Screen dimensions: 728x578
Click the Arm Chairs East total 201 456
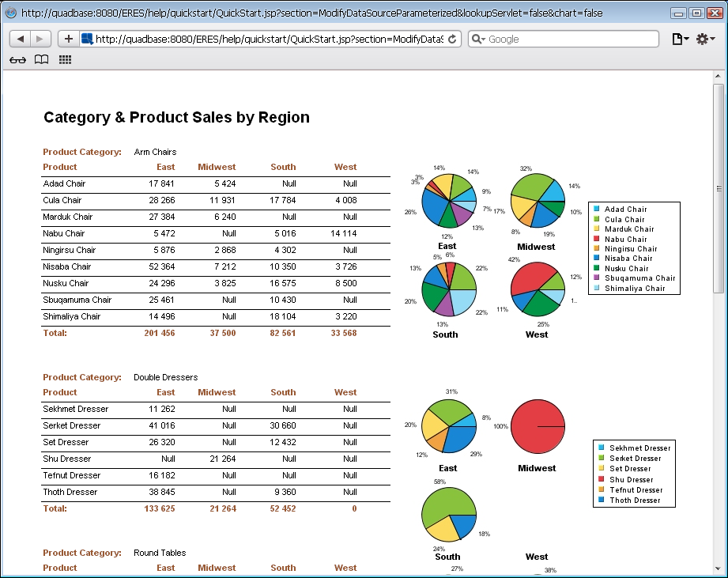pyautogui.click(x=159, y=333)
